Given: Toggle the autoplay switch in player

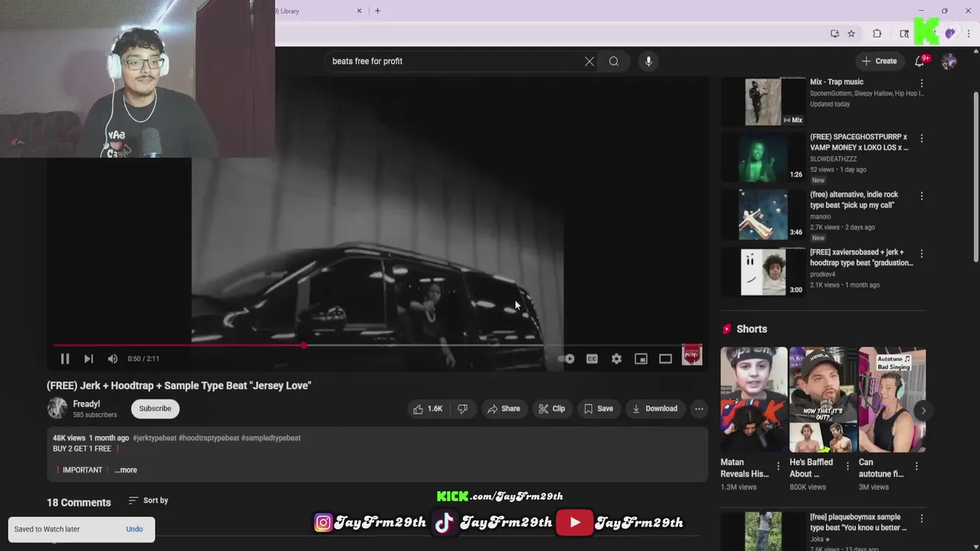Looking at the screenshot, I should click(x=567, y=359).
